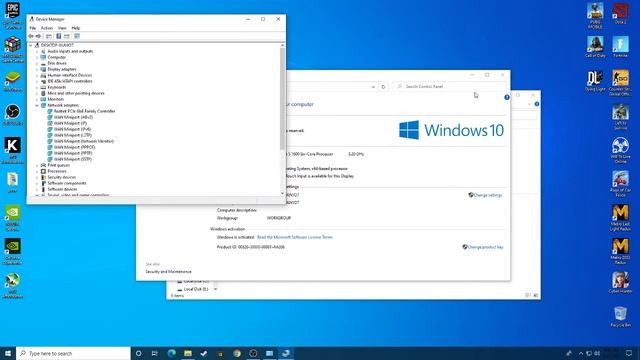Open the Action menu in Device Manager
The width and height of the screenshot is (640, 360).
pos(47,28)
